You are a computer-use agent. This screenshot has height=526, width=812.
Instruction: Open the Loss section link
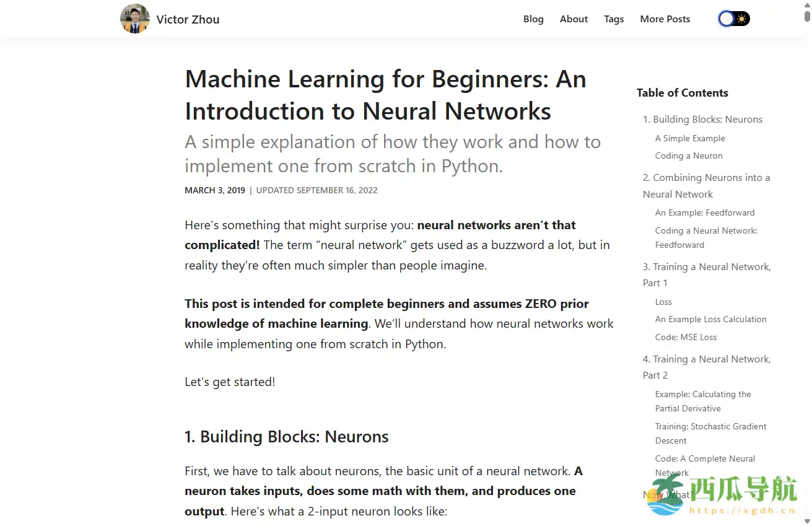(x=663, y=302)
